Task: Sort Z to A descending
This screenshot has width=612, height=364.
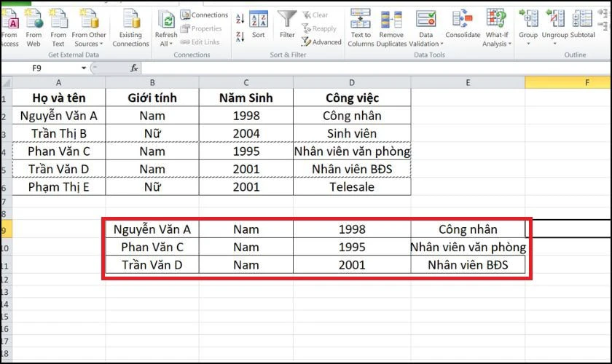Action: click(240, 37)
